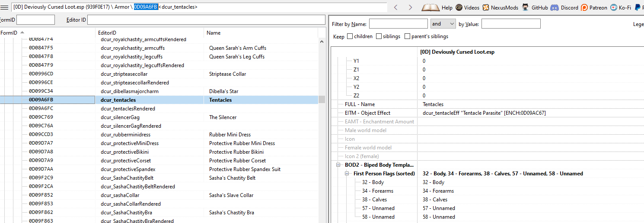Select Protective Rubber Spandex Suit record
Screen dimensions: 644x223
(159, 169)
